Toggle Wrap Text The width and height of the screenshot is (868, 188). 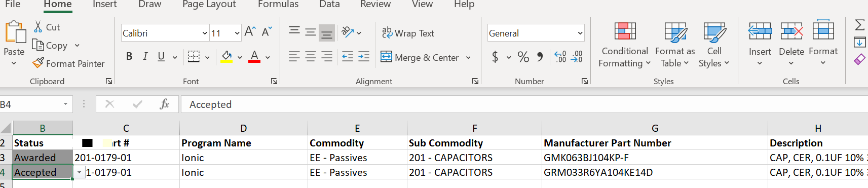pos(408,33)
